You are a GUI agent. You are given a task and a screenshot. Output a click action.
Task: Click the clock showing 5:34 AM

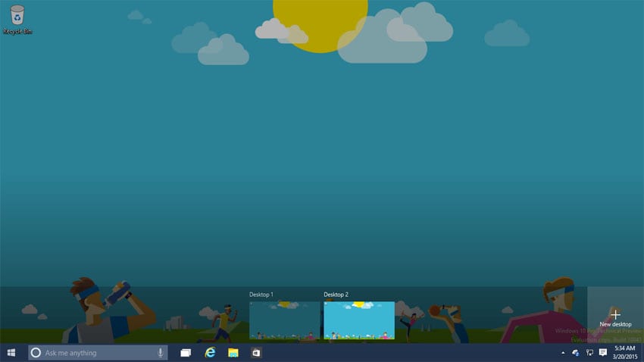[625, 348]
